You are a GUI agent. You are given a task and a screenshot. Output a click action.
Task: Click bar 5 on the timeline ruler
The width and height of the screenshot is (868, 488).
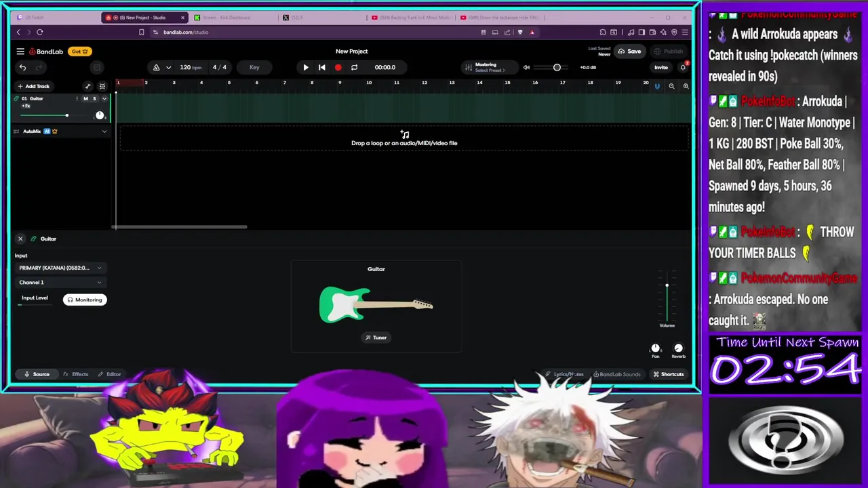pyautogui.click(x=229, y=83)
